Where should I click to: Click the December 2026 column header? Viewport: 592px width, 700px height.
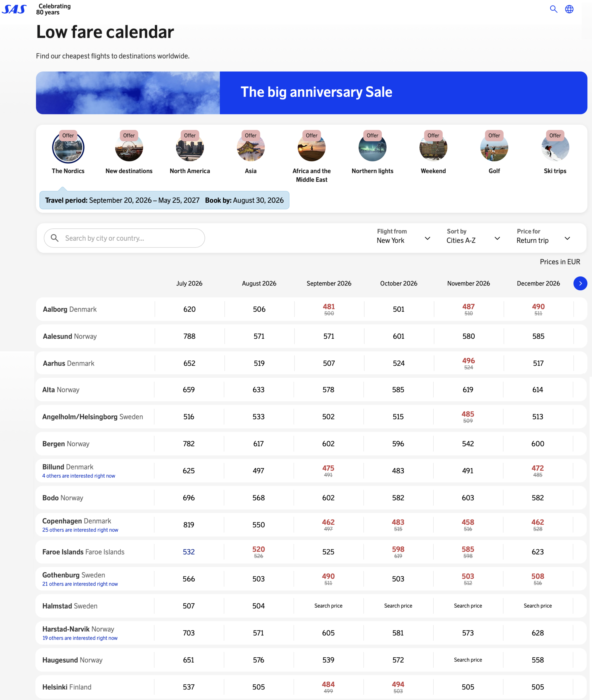pos(538,284)
